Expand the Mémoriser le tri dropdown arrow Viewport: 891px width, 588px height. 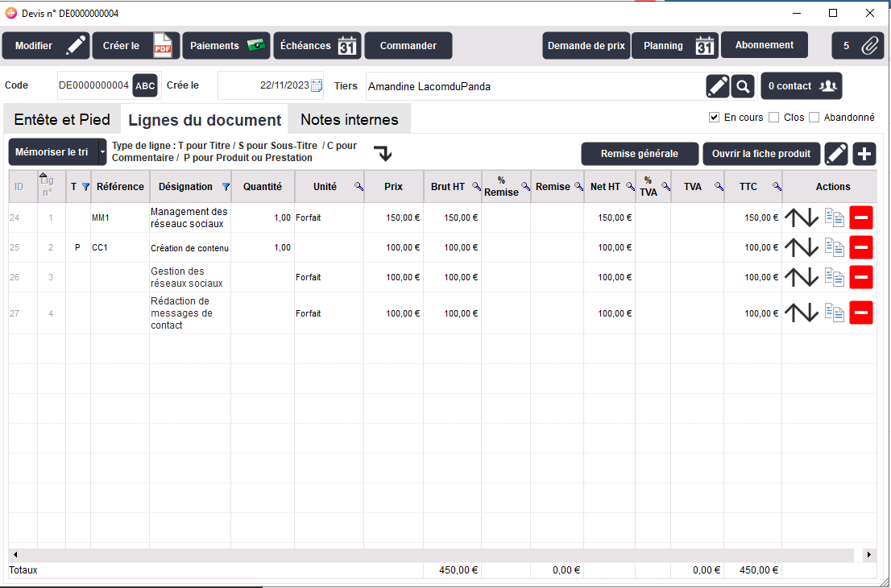102,151
